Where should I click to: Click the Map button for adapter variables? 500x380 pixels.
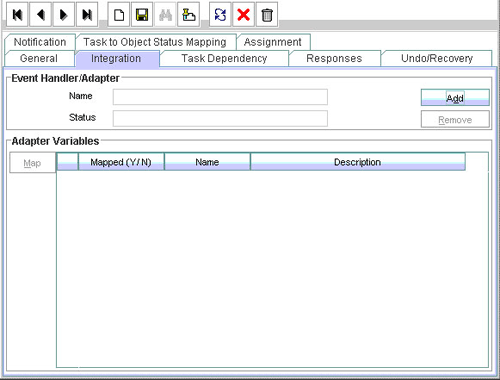point(32,163)
